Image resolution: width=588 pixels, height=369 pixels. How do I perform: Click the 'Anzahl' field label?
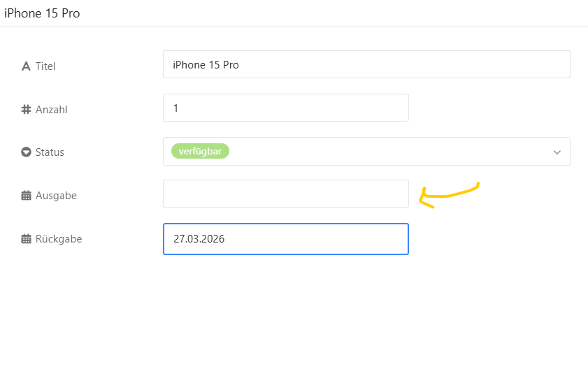[52, 109]
